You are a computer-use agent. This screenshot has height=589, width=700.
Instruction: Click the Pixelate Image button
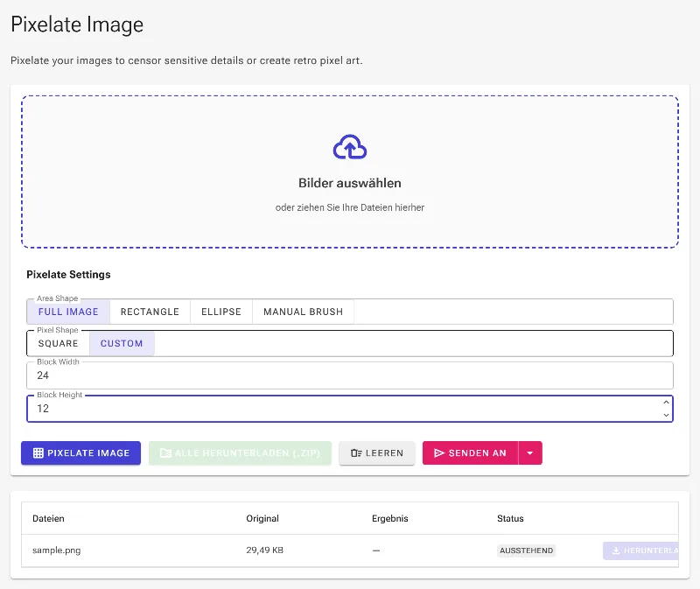pos(80,452)
